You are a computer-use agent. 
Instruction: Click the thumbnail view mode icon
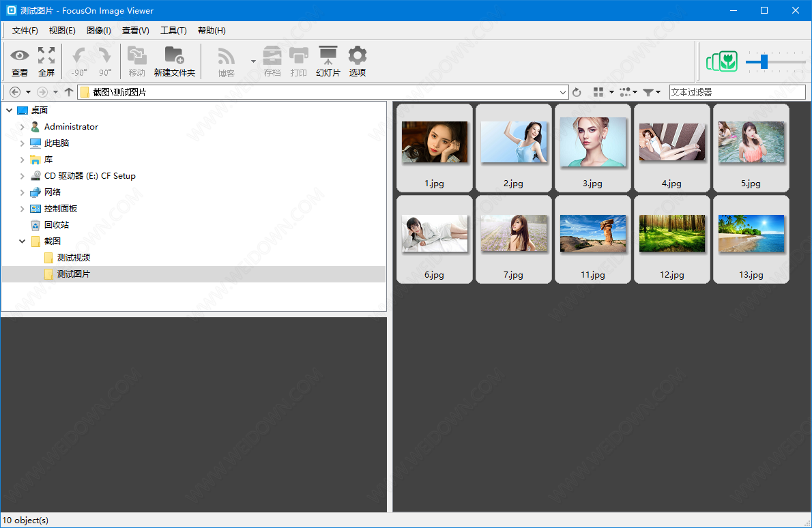[598, 92]
